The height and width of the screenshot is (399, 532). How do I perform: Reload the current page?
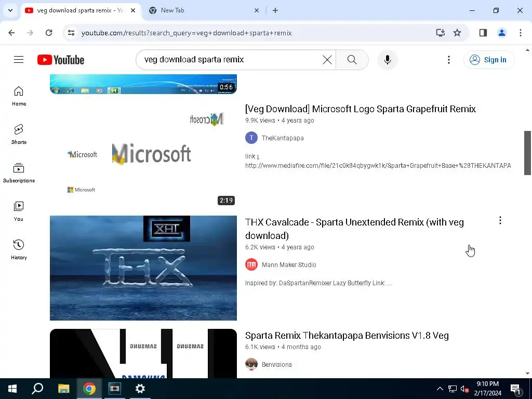[x=49, y=33]
